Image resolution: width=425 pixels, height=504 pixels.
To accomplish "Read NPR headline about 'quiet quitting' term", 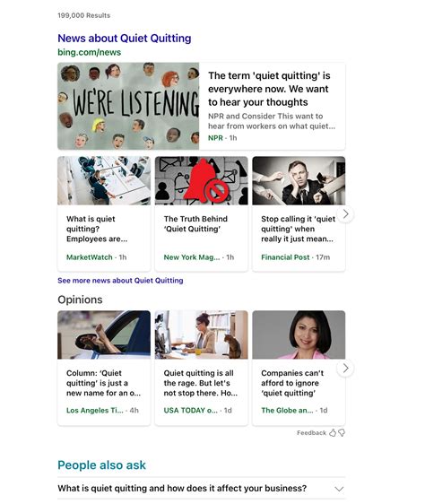I will coord(269,89).
